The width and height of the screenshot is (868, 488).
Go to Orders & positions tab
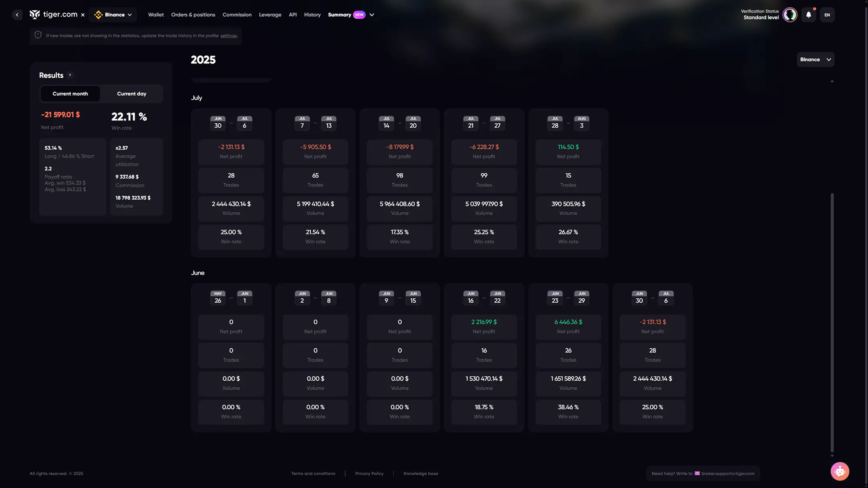tap(193, 15)
